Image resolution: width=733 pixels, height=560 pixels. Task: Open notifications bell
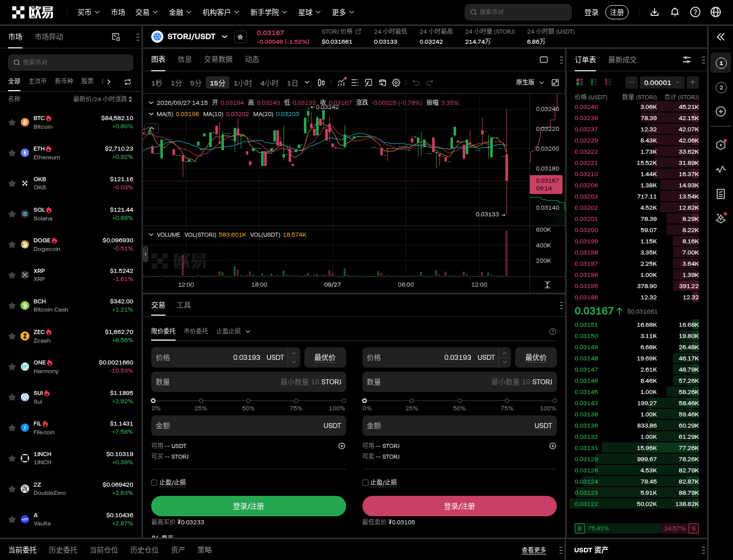675,12
